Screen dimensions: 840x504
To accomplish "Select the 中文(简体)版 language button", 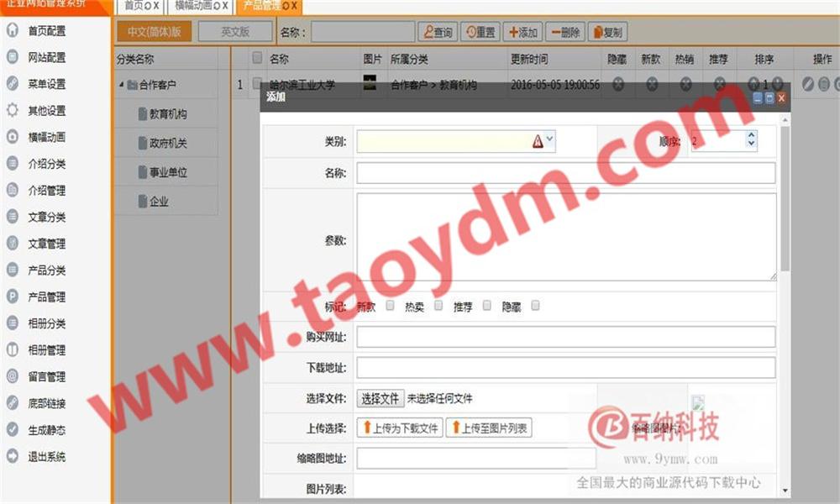I will click(155, 32).
